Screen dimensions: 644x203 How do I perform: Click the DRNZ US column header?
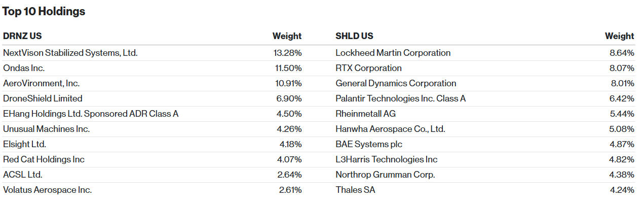coord(22,36)
